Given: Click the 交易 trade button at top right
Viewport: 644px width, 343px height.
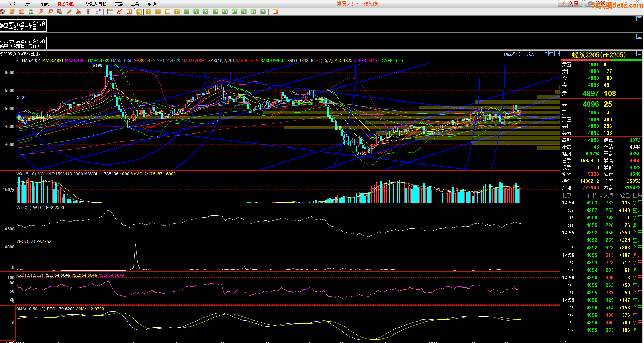Looking at the screenshot, I should click(x=570, y=3).
